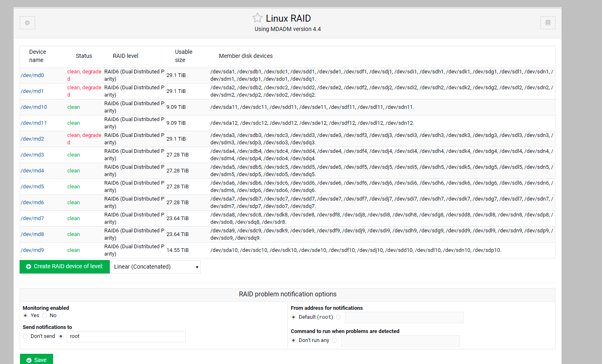Select Don't run any command option
602x364 pixels.
click(293, 340)
